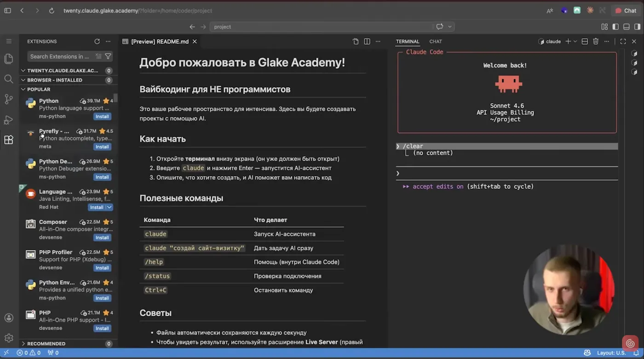Image resolution: width=644 pixels, height=359 pixels.
Task: Split the README editor to the right
Action: click(x=367, y=41)
